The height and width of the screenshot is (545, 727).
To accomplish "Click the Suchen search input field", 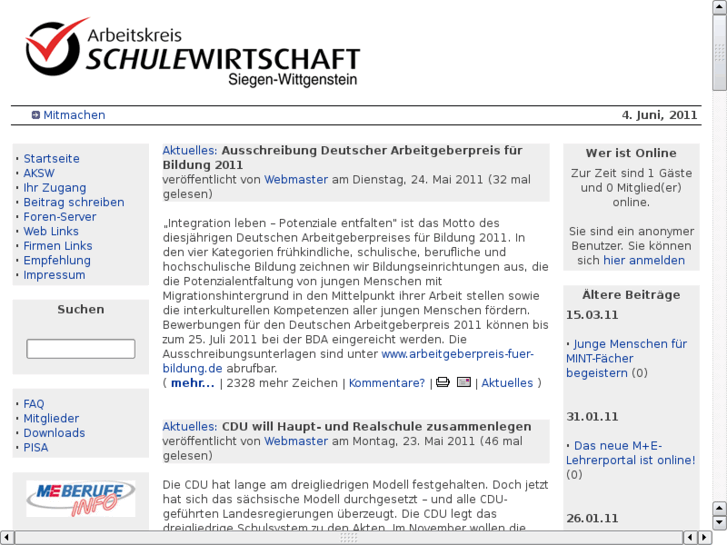I will [x=81, y=349].
